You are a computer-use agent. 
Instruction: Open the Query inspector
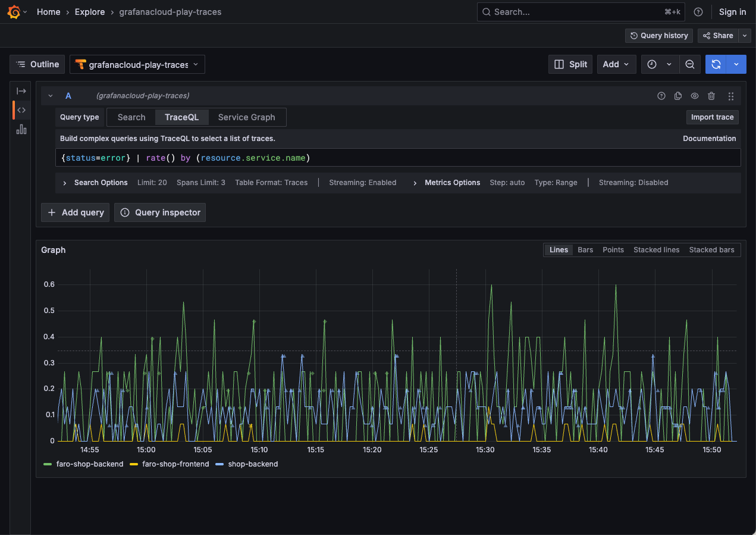(159, 212)
